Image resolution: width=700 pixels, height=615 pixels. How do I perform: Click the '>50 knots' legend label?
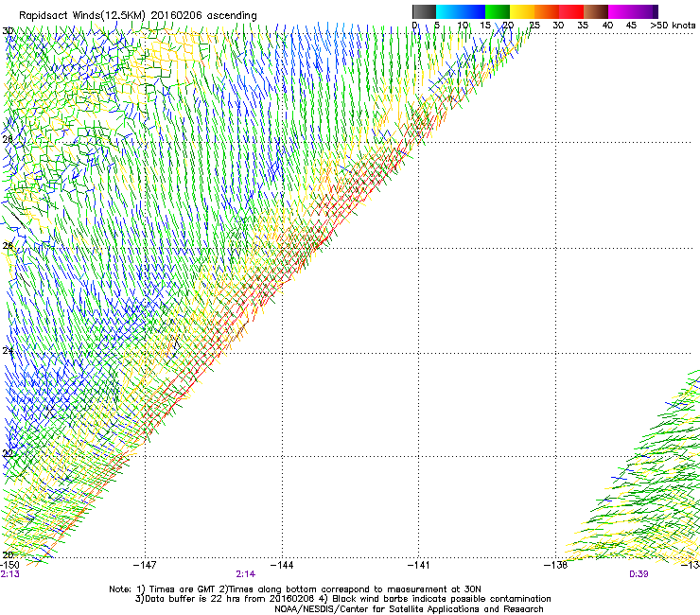[673, 26]
